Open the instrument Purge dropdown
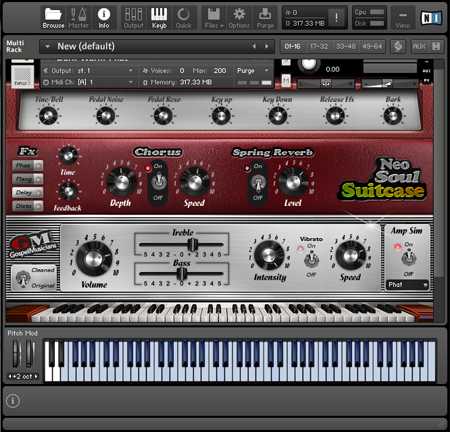The image size is (450, 432). tap(253, 71)
